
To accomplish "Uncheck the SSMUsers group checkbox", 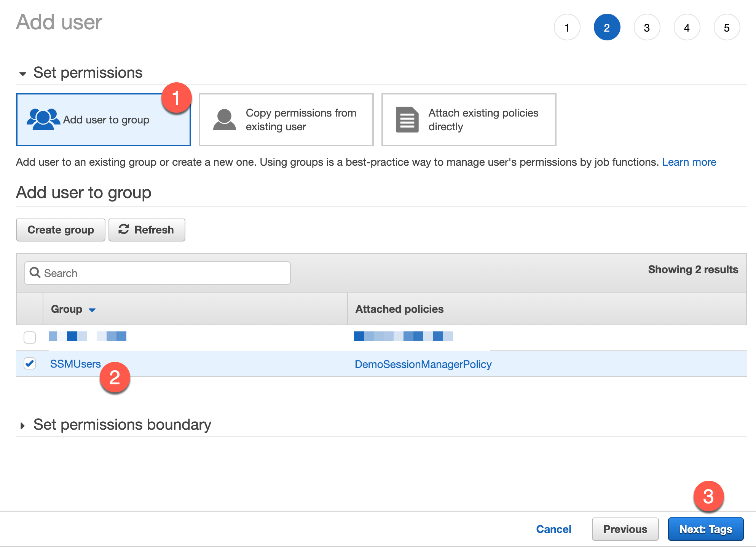I will (30, 364).
